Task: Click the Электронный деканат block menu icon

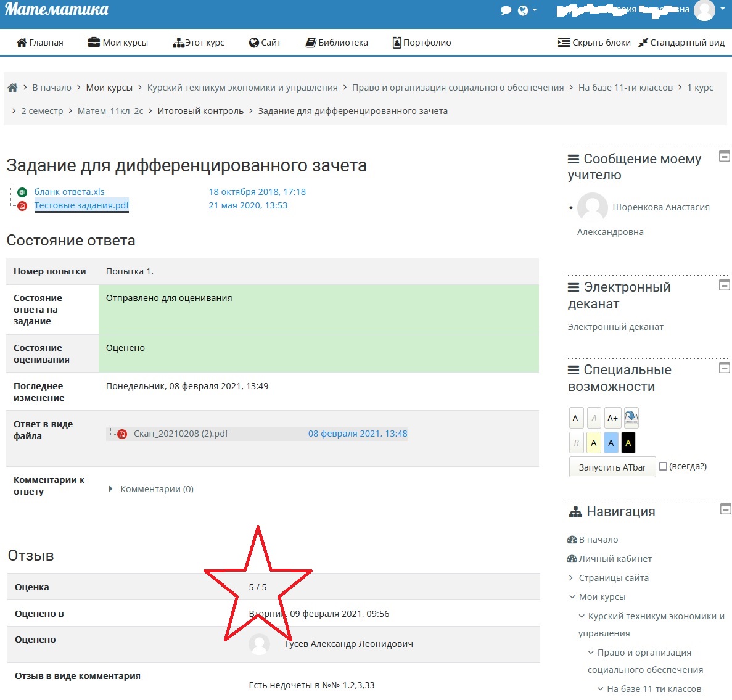Action: pos(574,287)
